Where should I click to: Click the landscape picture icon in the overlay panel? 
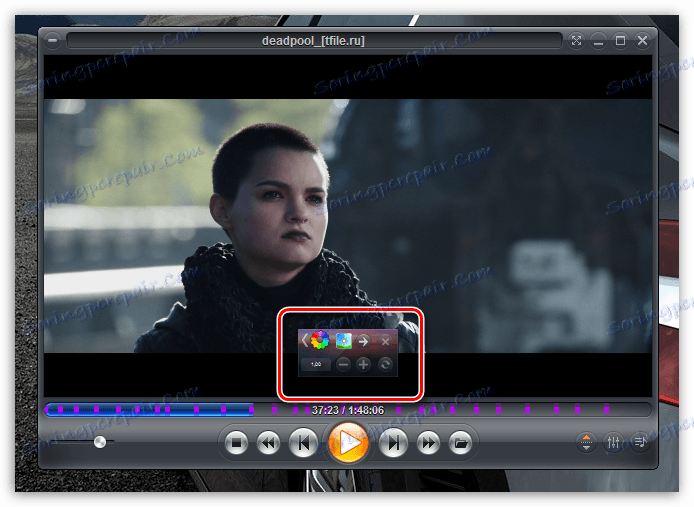pyautogui.click(x=344, y=341)
